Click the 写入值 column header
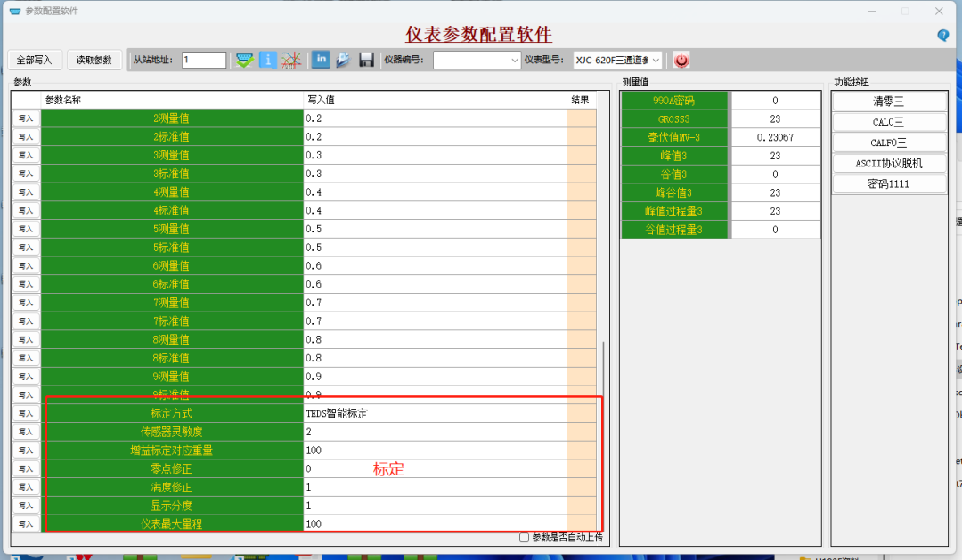Viewport: 962px width, 560px height. pyautogui.click(x=435, y=100)
